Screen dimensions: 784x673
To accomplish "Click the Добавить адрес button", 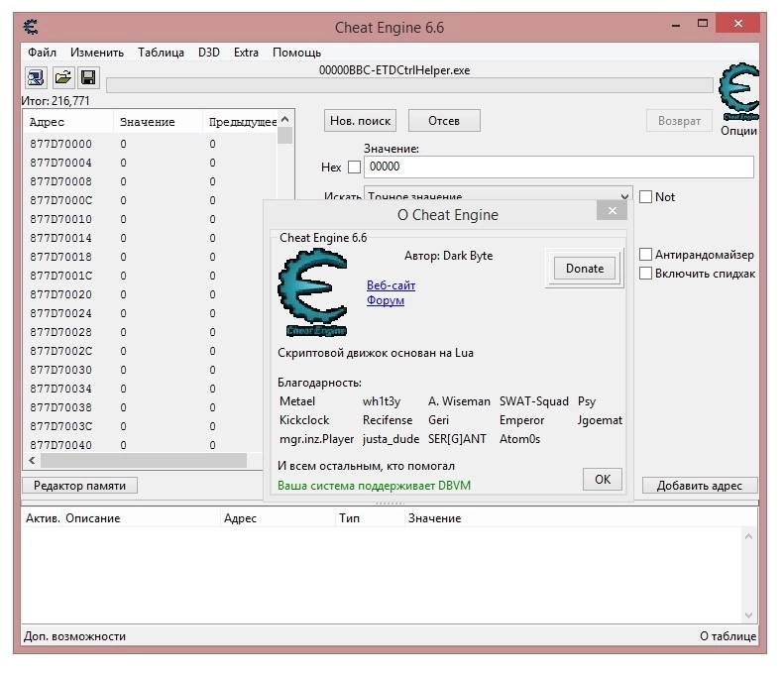I will 700,486.
